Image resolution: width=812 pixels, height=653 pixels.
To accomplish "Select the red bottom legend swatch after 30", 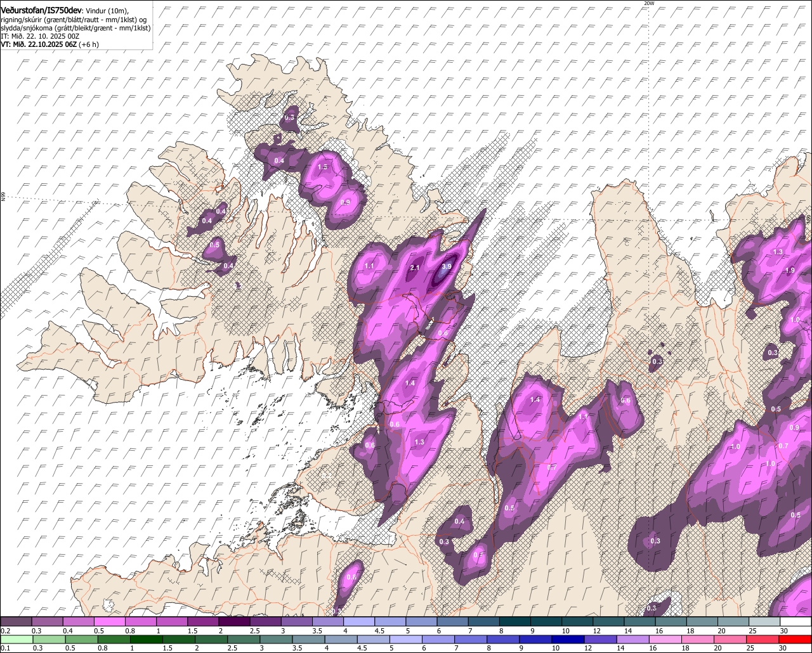I will point(796,640).
